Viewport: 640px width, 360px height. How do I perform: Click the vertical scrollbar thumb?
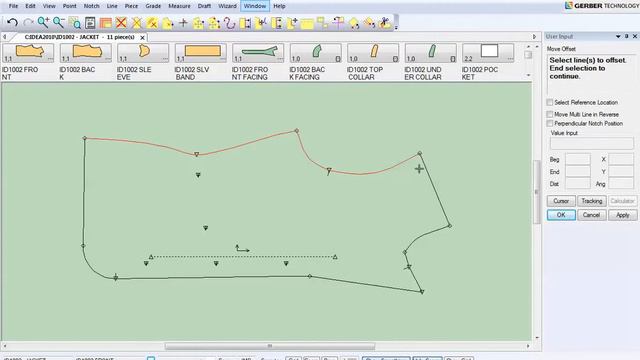click(x=537, y=192)
